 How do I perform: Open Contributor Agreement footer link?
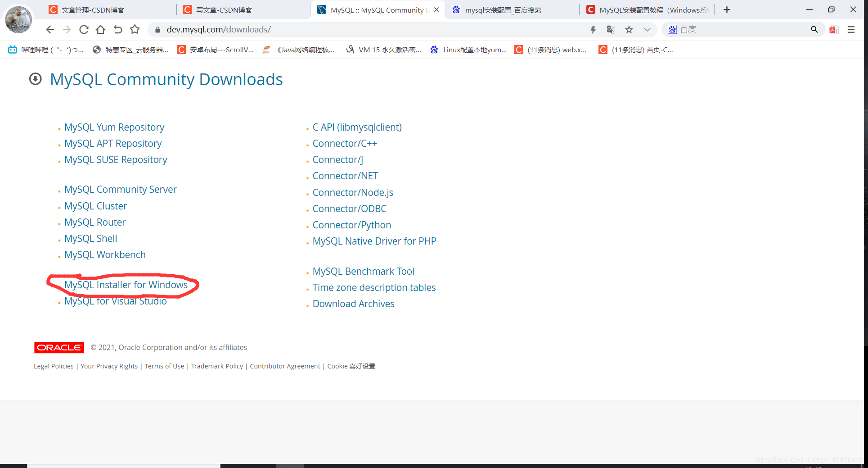pos(285,366)
